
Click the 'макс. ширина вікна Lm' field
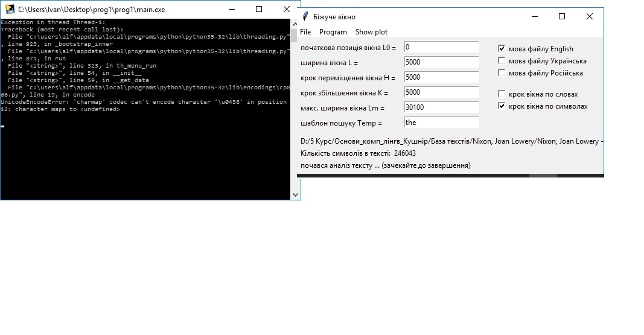tap(441, 107)
